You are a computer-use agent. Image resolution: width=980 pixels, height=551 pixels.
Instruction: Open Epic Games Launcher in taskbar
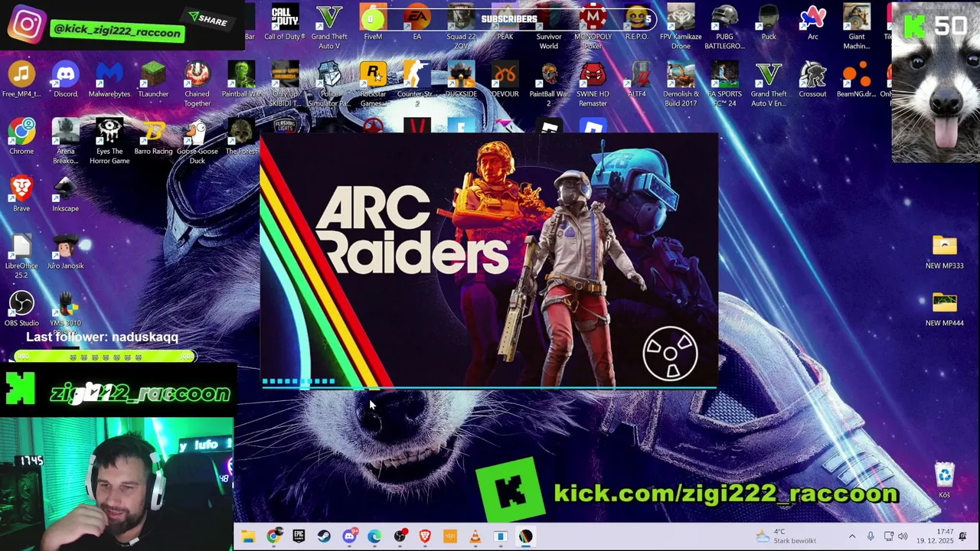click(299, 536)
